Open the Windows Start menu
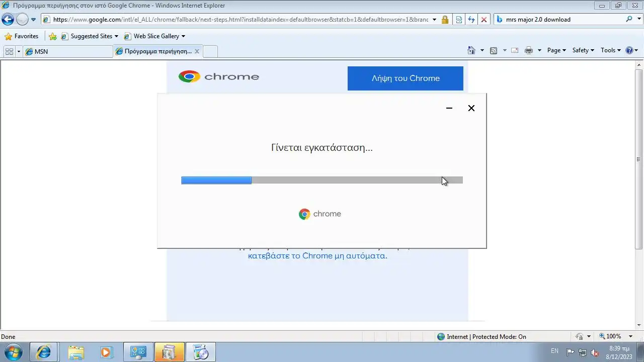644x362 pixels. pos(14,352)
